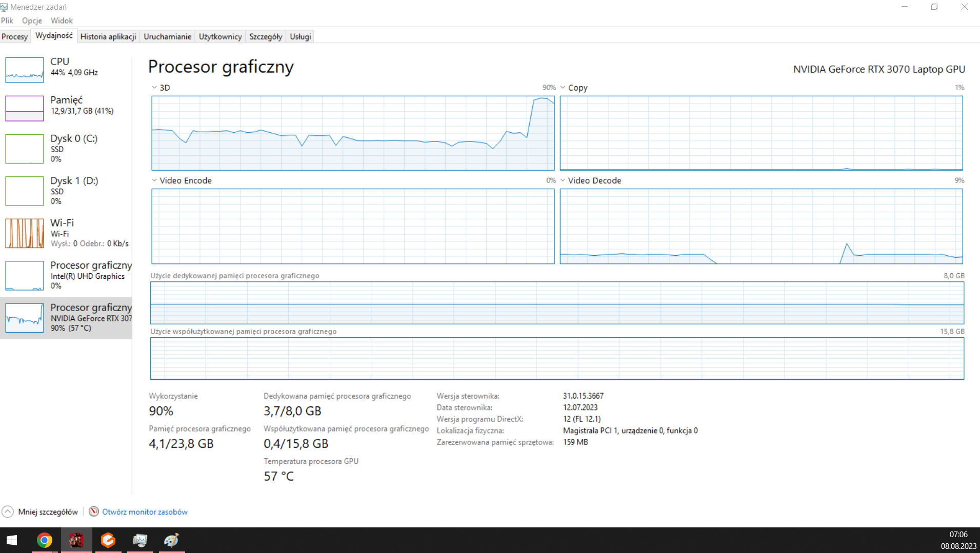Select Dysk 1 (D:) SSD in sidebar
The height and width of the screenshot is (553, 980).
coord(67,191)
